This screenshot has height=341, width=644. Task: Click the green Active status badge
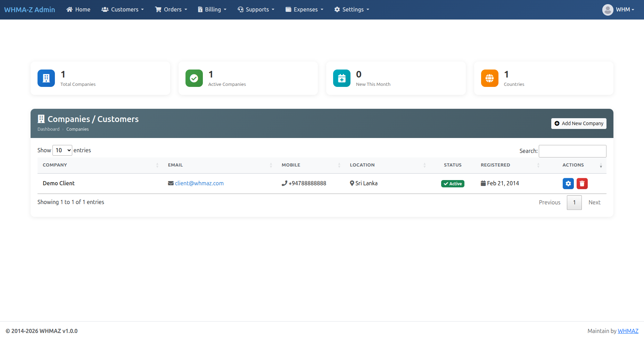(453, 184)
